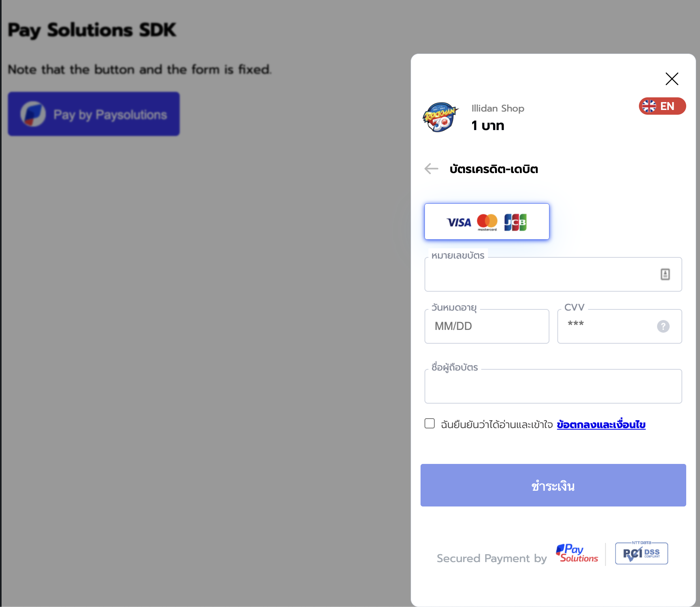Click inside the cardholder name field
Viewport: 700px width, 607px height.
click(x=553, y=387)
